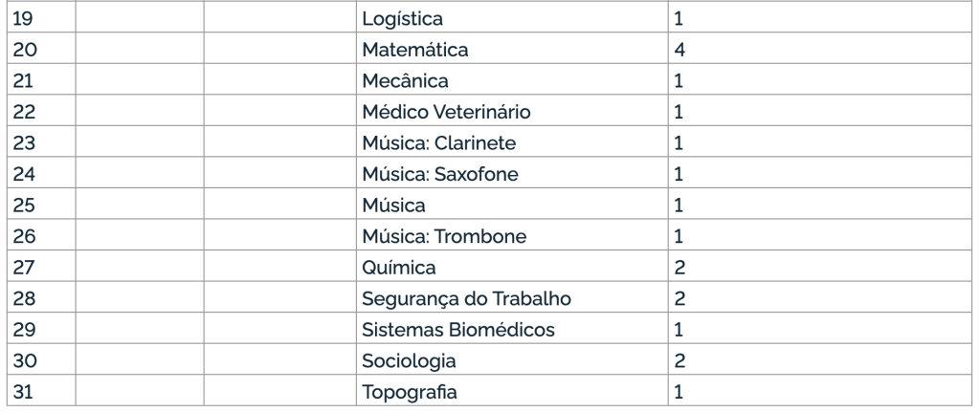Click the Mecânica entry
Image resolution: width=980 pixels, height=412 pixels.
point(406,80)
